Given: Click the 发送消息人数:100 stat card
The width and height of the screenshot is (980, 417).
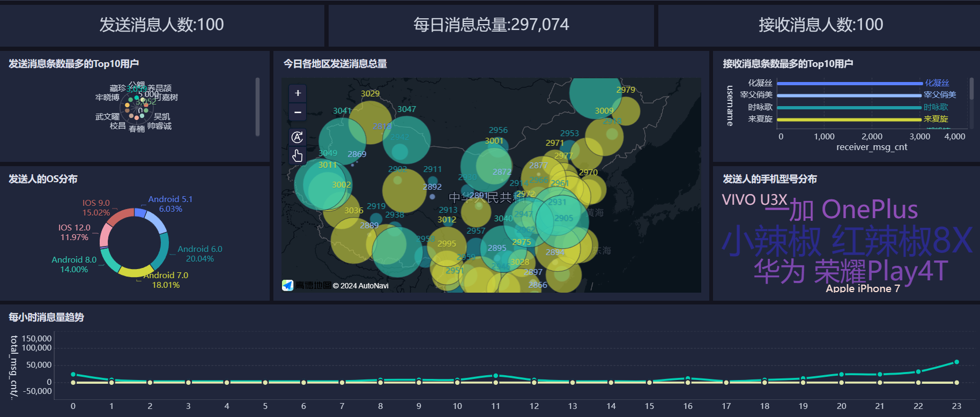Looking at the screenshot, I should point(161,25).
